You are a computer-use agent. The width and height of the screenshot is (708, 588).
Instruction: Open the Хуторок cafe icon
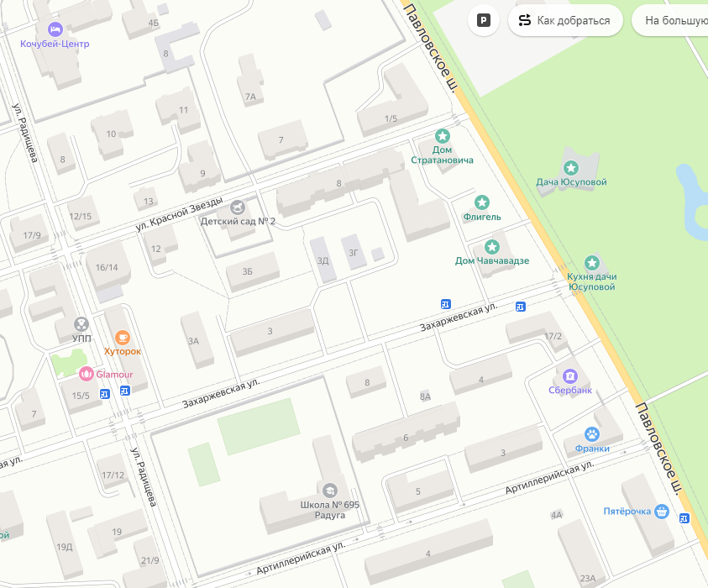(x=123, y=338)
